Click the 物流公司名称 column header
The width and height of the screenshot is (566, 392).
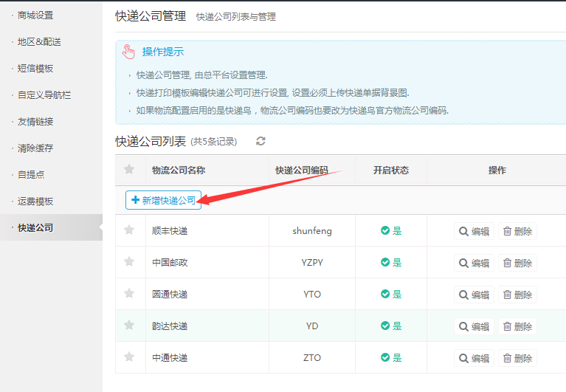pyautogui.click(x=178, y=171)
